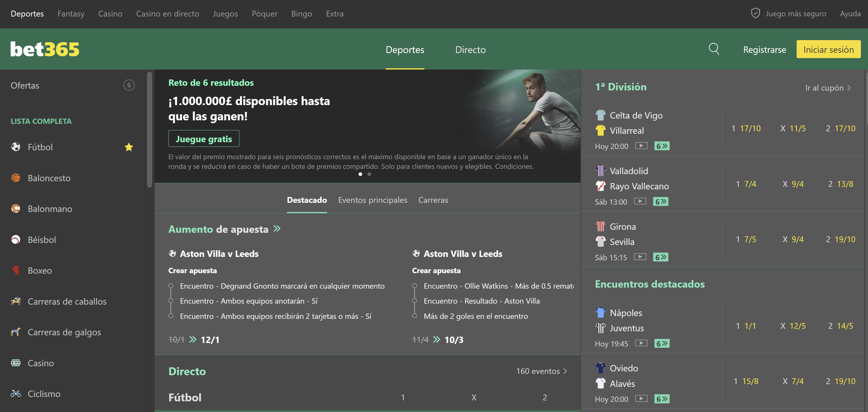This screenshot has height=412, width=868.
Task: Click live stream icon for Celta de Vigo match
Action: [641, 146]
